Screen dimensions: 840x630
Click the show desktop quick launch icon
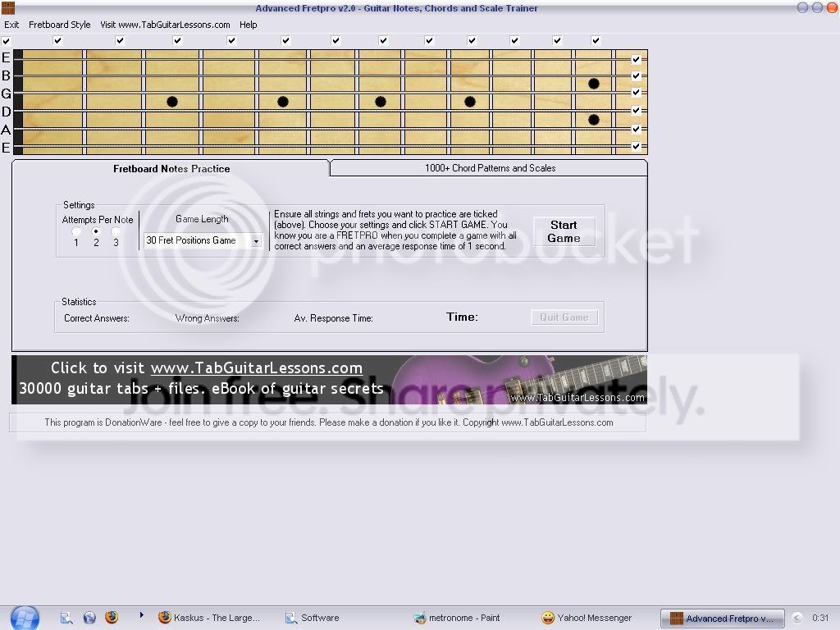[x=66, y=618]
